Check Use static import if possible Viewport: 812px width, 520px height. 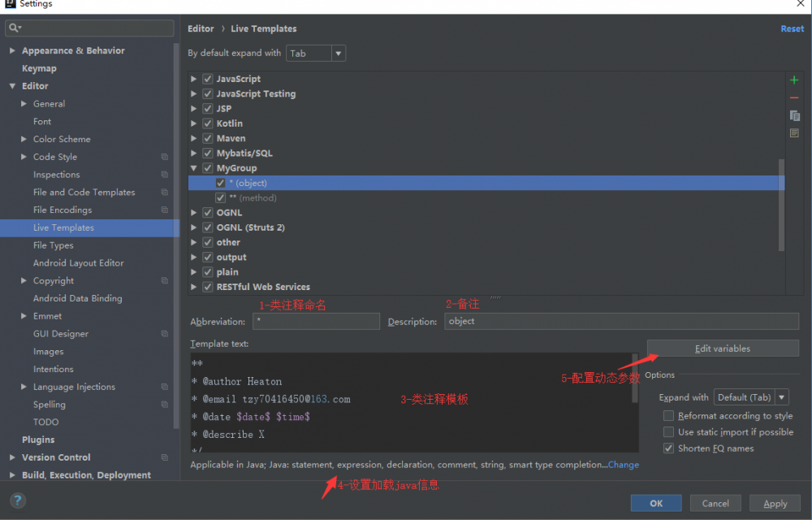[669, 431]
